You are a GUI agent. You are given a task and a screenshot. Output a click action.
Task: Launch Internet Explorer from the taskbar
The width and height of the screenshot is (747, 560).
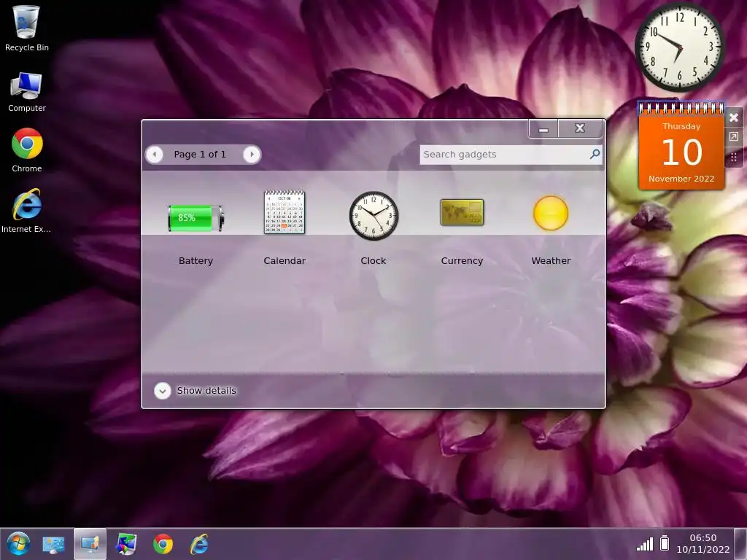(199, 544)
